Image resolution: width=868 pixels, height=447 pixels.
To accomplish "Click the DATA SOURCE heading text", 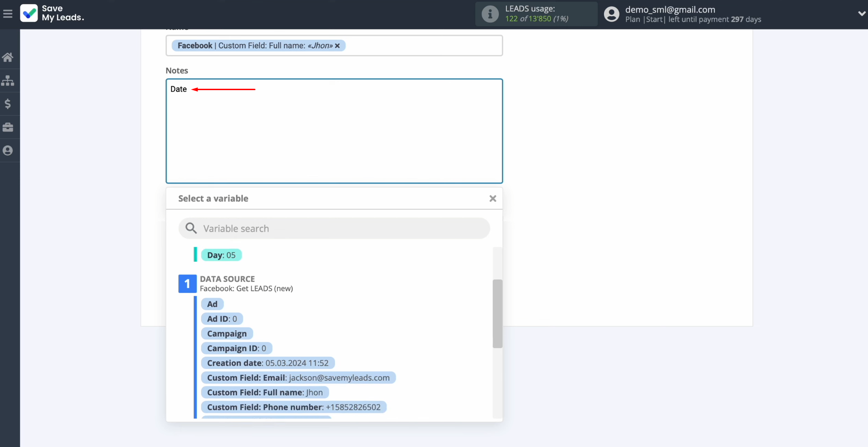I will click(x=227, y=279).
